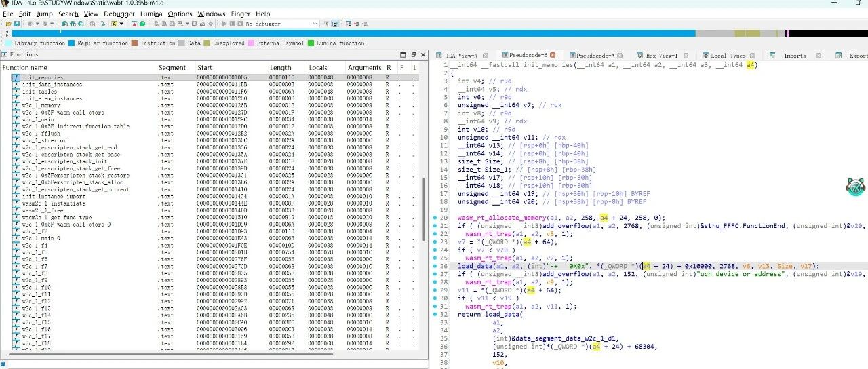The height and width of the screenshot is (369, 868).
Task: Open the Lumina menu
Action: point(151,14)
